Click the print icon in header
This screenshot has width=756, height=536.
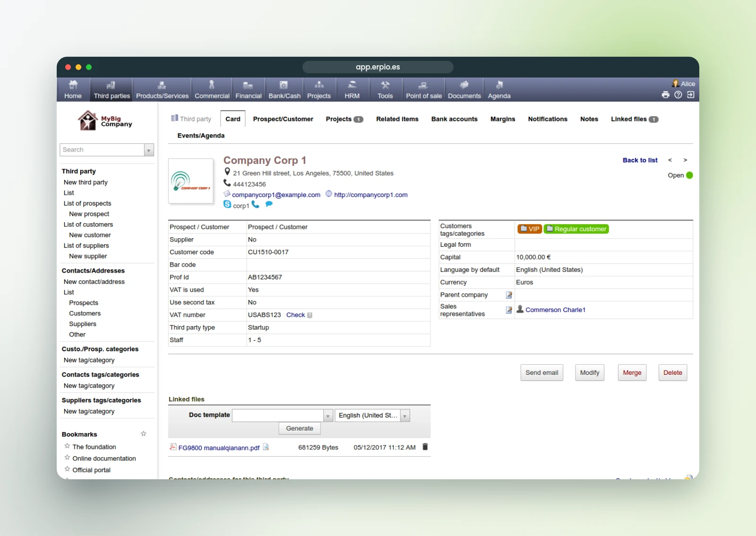click(665, 95)
